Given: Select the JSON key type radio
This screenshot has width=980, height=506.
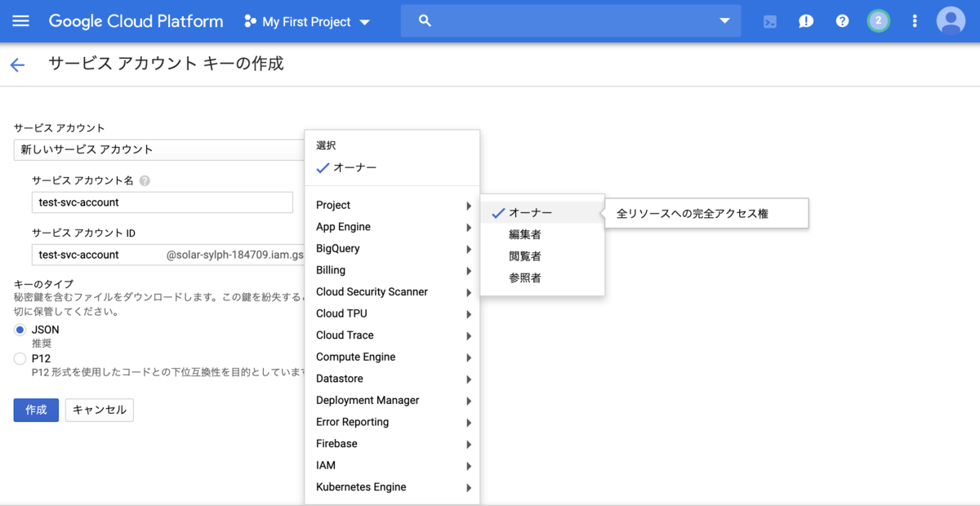Looking at the screenshot, I should (x=20, y=330).
